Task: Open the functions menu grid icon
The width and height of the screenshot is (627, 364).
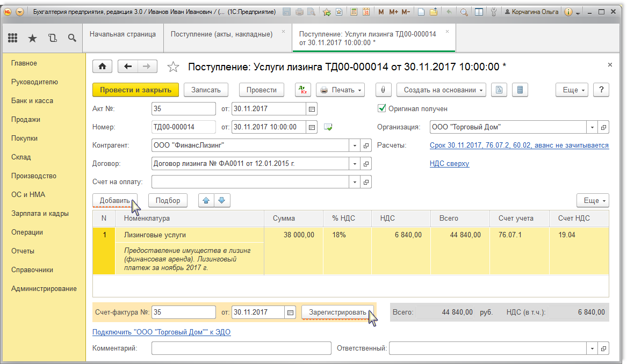Action: (13, 38)
